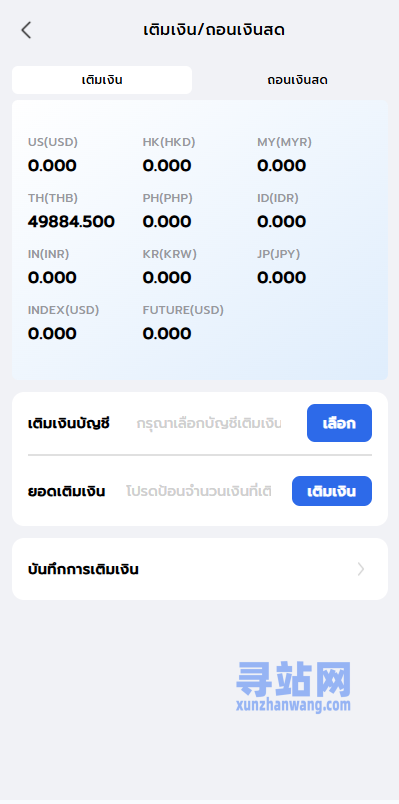Switch to the ถอนเงินสด tab
Screen dimensions: 399x804
coord(297,80)
